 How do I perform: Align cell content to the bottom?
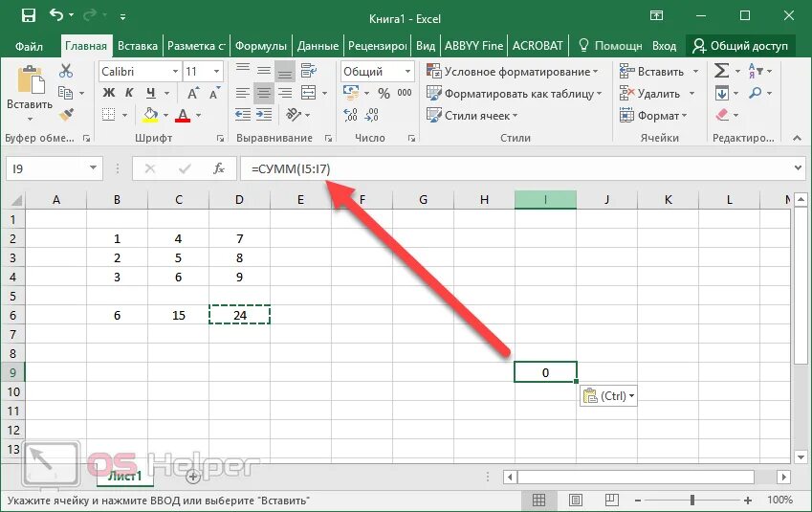coord(285,72)
